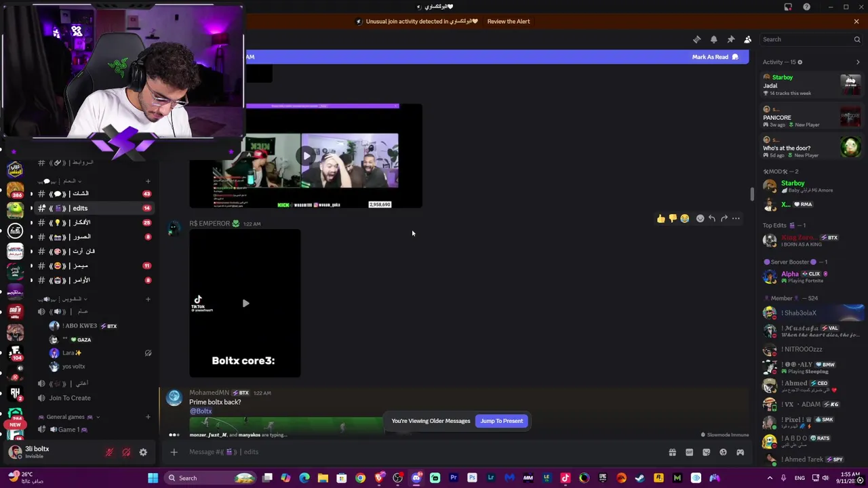Image resolution: width=868 pixels, height=488 pixels.
Task: Open Windows Start button
Action: [x=153, y=478]
